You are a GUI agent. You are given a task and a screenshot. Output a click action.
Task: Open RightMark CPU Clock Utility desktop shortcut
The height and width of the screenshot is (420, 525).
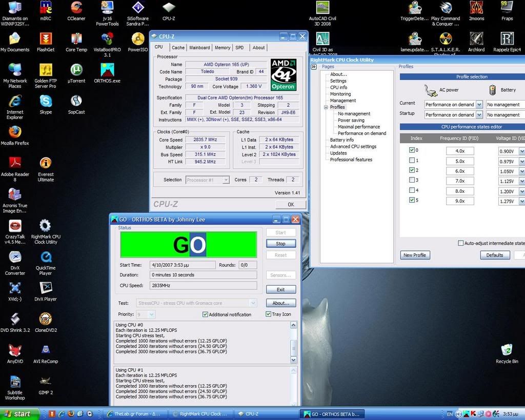click(x=46, y=232)
